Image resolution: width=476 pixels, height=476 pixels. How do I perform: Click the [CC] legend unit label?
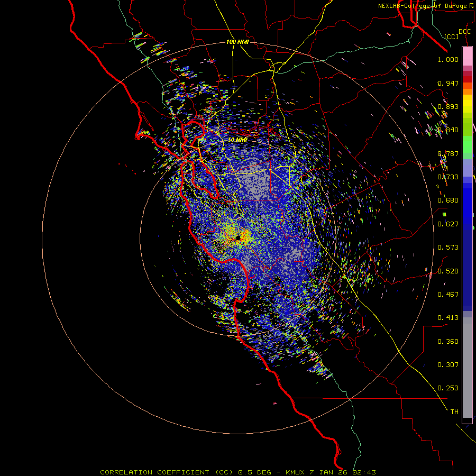pyautogui.click(x=452, y=36)
